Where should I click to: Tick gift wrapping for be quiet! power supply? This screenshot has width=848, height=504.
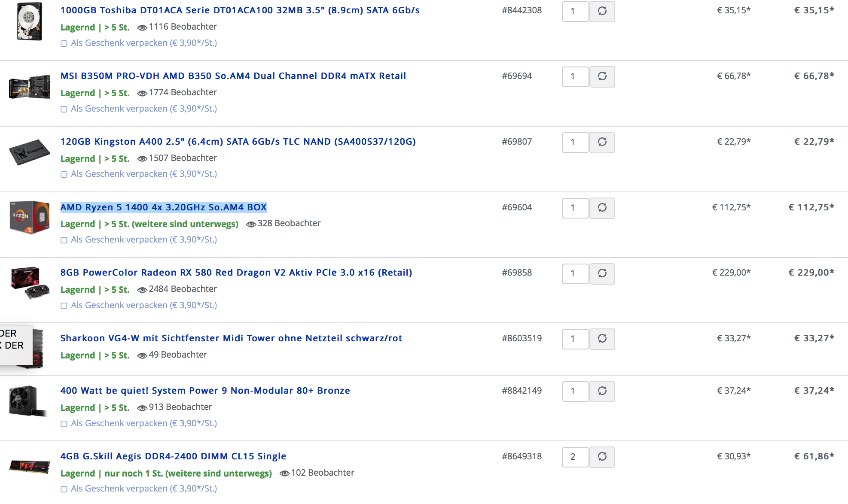pyautogui.click(x=64, y=424)
